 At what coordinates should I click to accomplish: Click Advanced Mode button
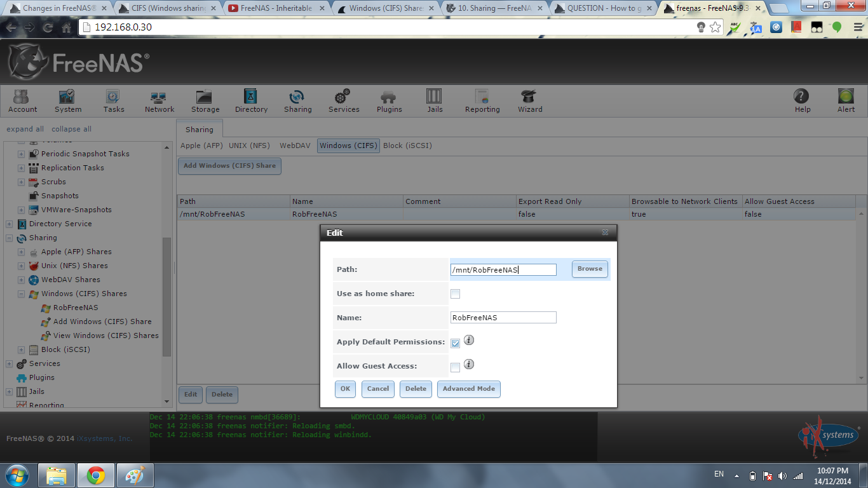tap(468, 389)
